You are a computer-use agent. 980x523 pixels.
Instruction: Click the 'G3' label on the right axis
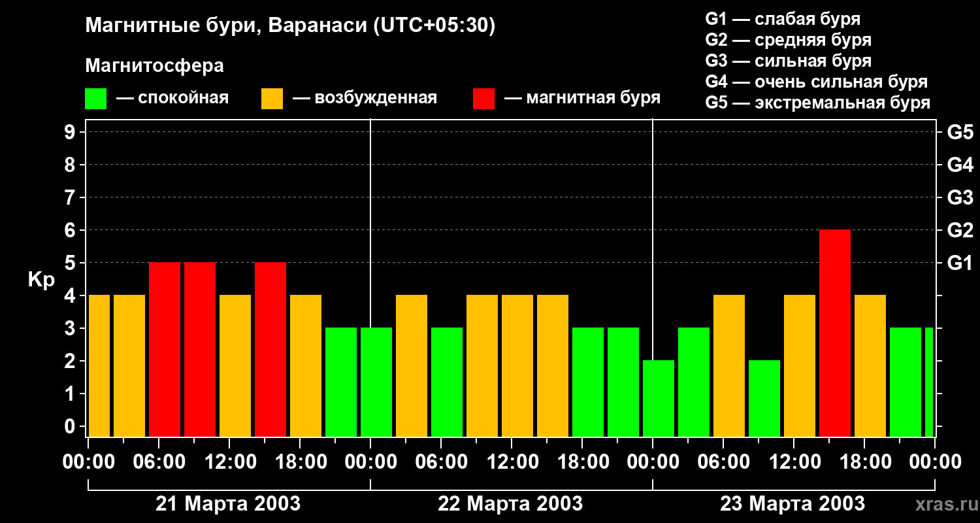click(x=960, y=197)
